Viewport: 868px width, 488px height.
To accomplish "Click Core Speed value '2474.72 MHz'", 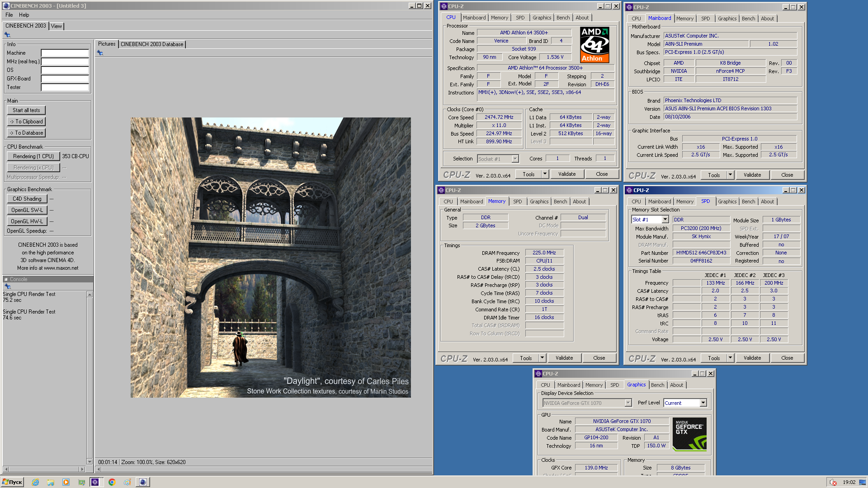I will click(x=499, y=117).
